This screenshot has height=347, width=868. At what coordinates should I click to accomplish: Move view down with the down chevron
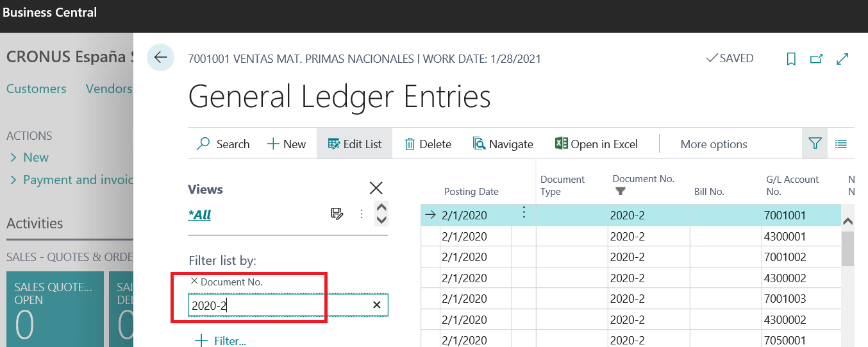(381, 220)
